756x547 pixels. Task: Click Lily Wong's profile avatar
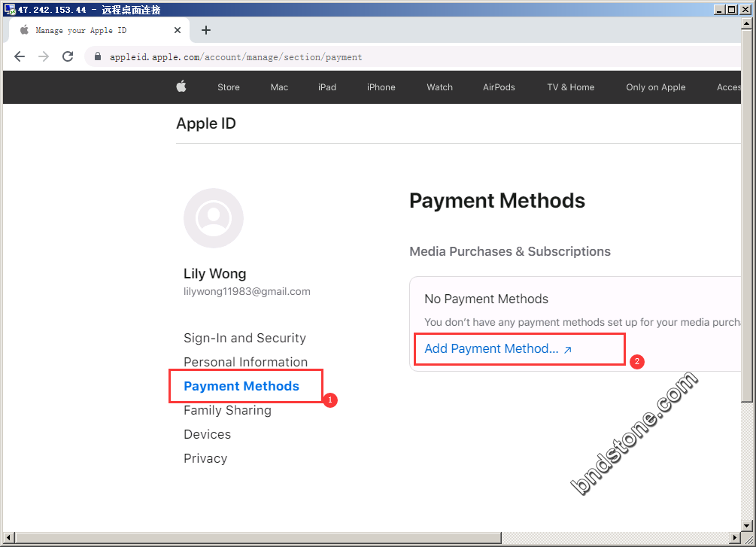click(x=214, y=218)
